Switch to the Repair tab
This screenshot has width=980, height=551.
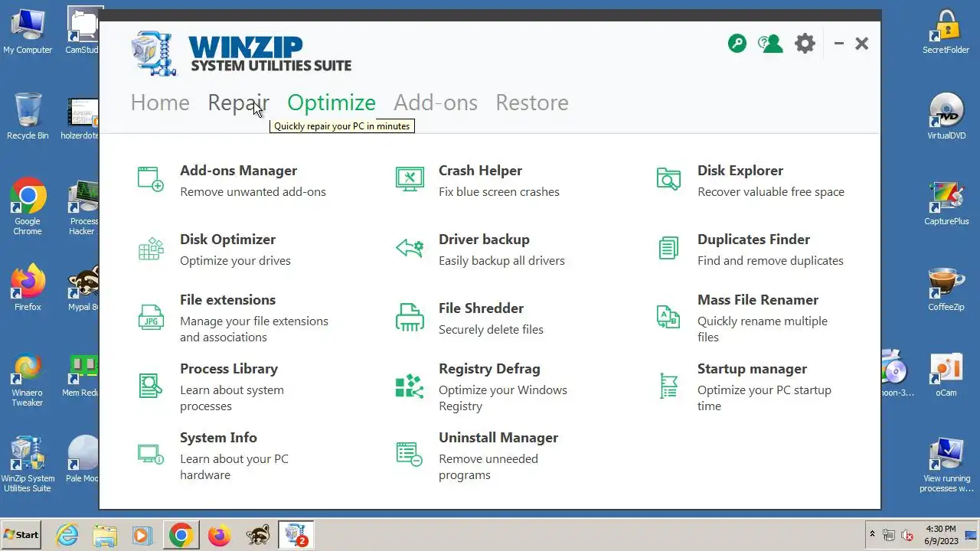[x=238, y=103]
